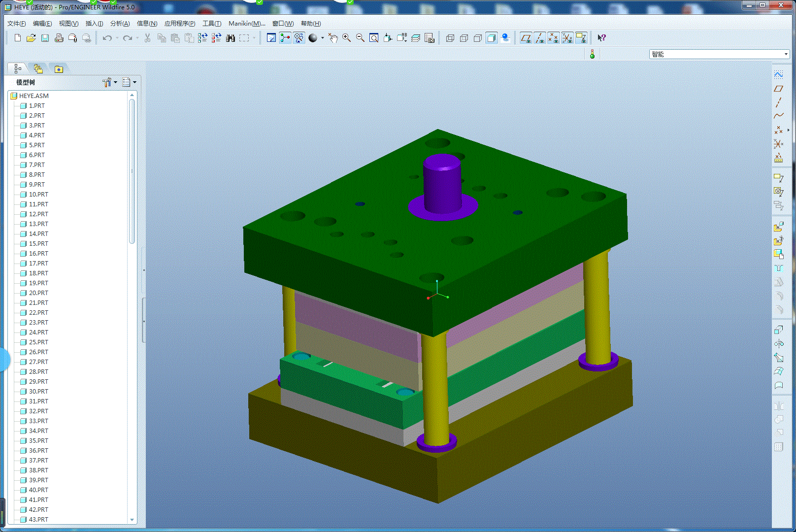
Task: Print the model with the printer icon
Action: [59, 38]
